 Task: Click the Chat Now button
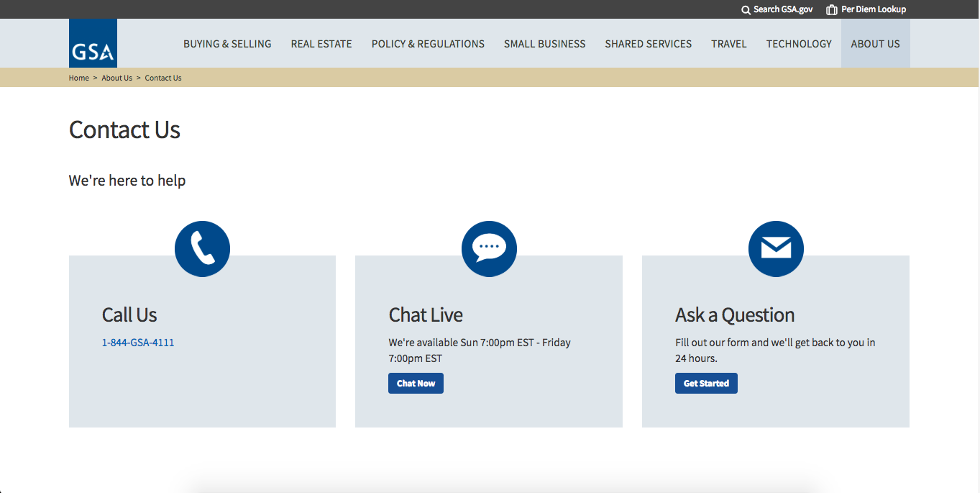coord(416,384)
